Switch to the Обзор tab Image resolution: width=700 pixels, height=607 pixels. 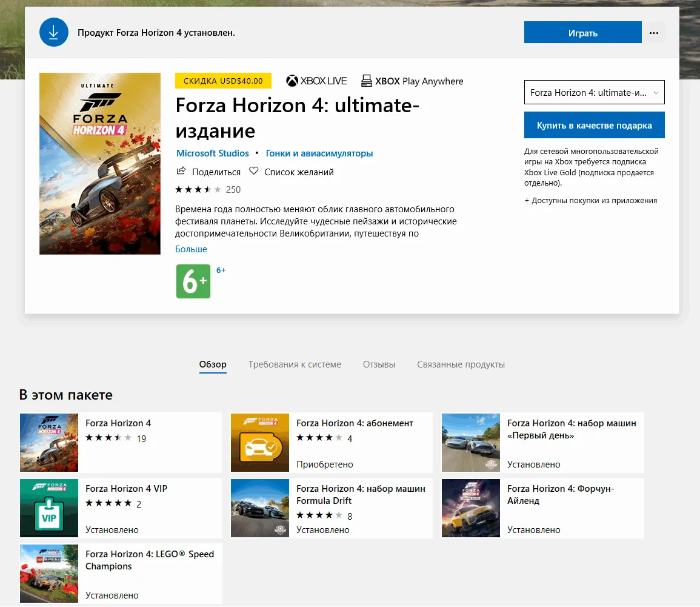[213, 364]
